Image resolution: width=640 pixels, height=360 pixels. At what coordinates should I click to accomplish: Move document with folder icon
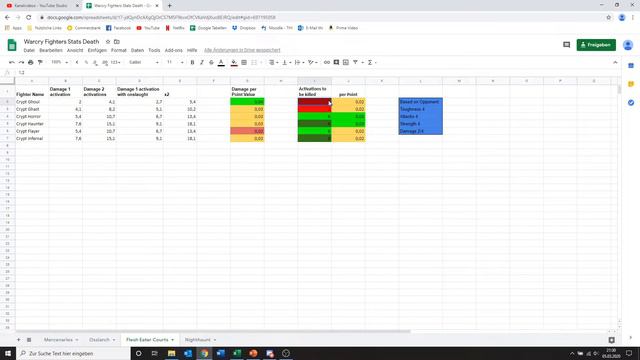117,42
